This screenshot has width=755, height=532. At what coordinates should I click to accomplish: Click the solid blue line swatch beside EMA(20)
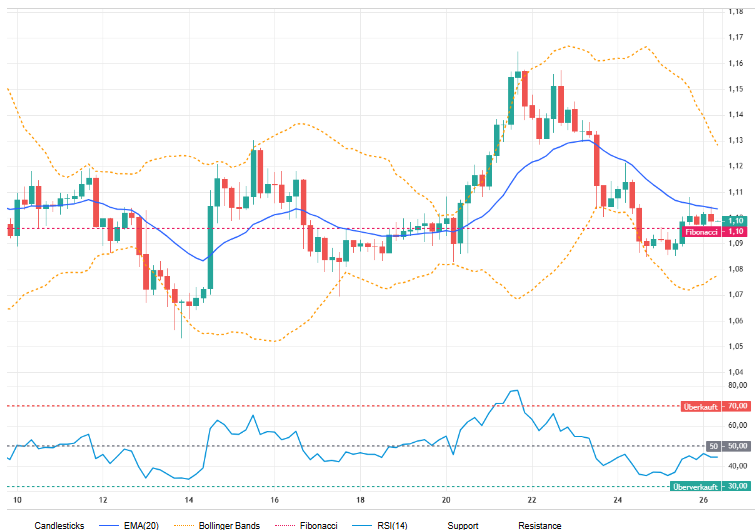[109, 525]
